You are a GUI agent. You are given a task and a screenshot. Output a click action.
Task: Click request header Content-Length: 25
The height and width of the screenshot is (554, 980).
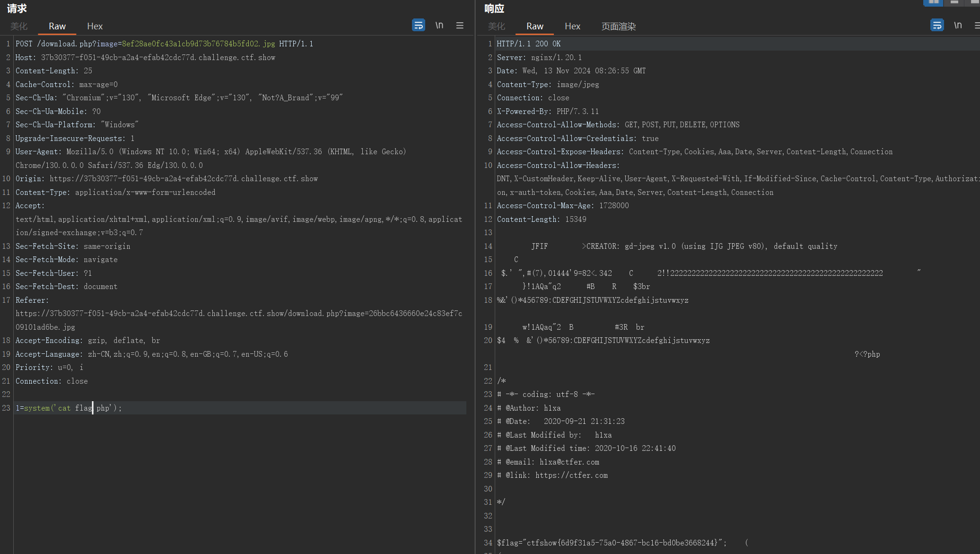(54, 71)
